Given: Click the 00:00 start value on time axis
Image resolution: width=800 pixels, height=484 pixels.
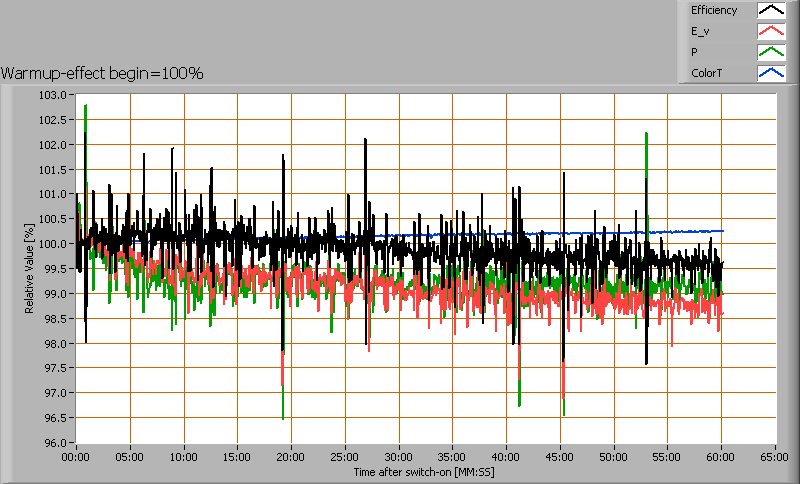Looking at the screenshot, I should [76, 457].
